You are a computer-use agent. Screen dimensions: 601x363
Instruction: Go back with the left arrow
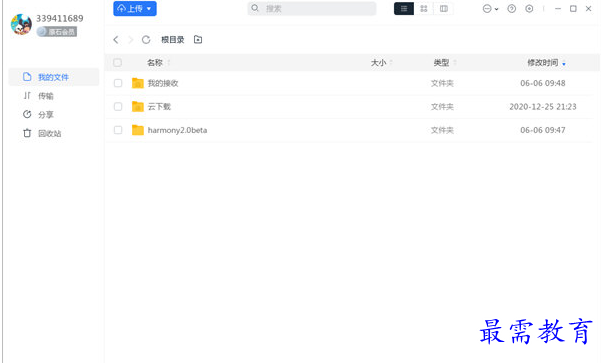click(x=116, y=39)
